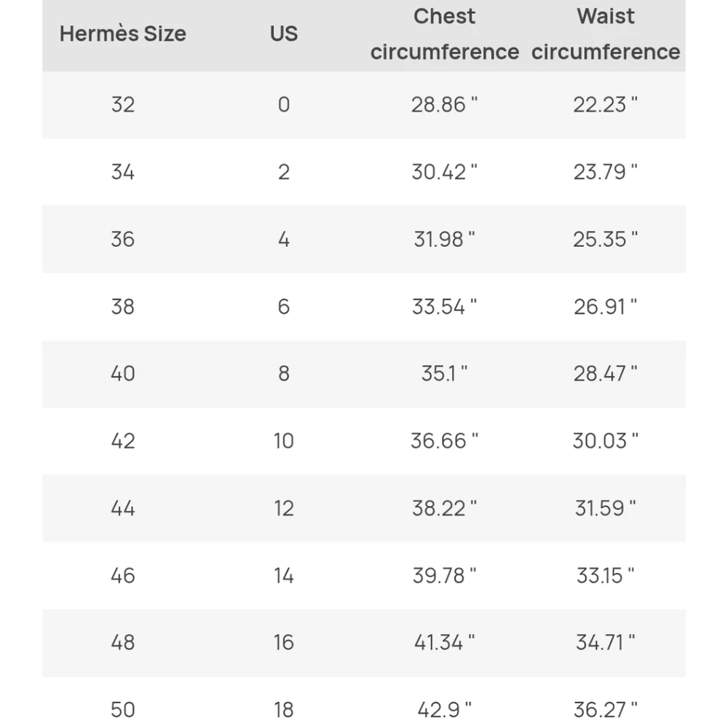The image size is (728, 728).
Task: Click the US size 14 cell
Action: [283, 575]
